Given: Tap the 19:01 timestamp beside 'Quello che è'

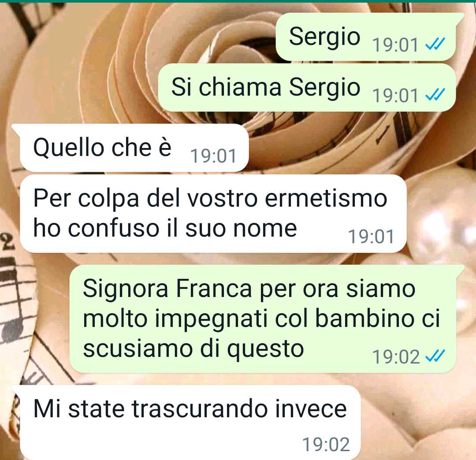Looking at the screenshot, I should (213, 156).
